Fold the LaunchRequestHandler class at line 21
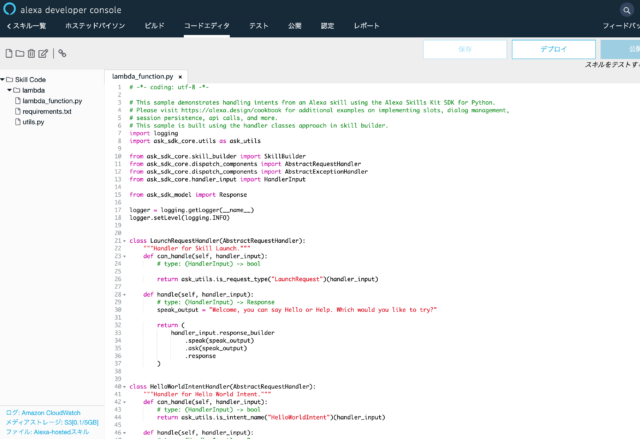640x439 pixels. [x=124, y=241]
